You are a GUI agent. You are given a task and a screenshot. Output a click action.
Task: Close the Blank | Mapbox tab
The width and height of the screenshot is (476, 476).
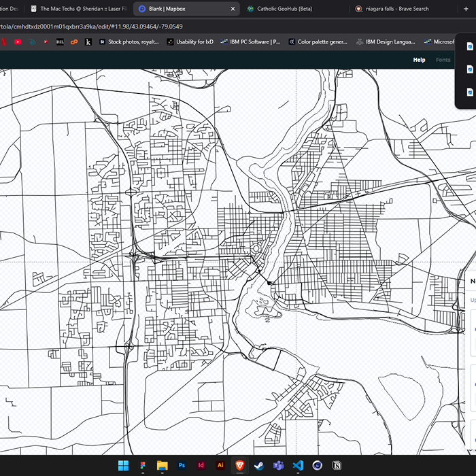click(x=233, y=9)
